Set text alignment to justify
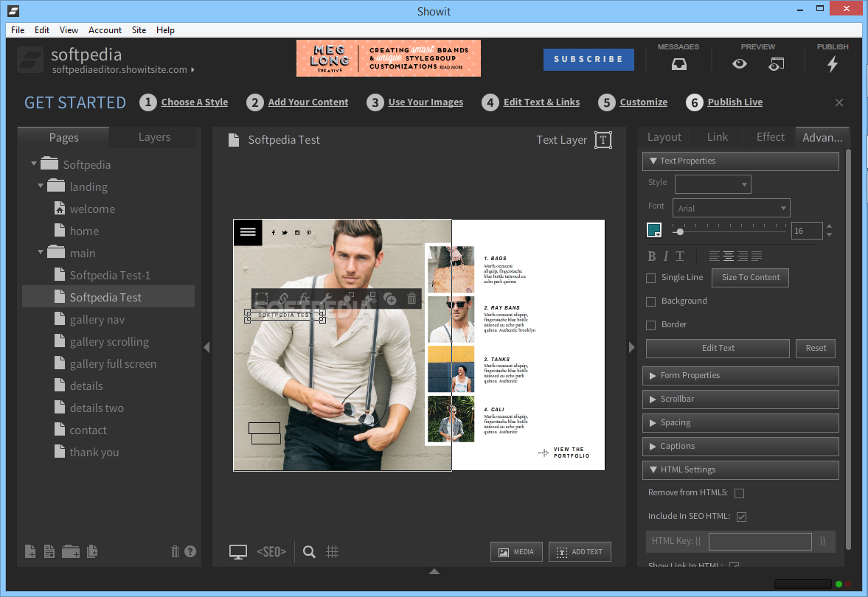This screenshot has width=868, height=597. 757,256
